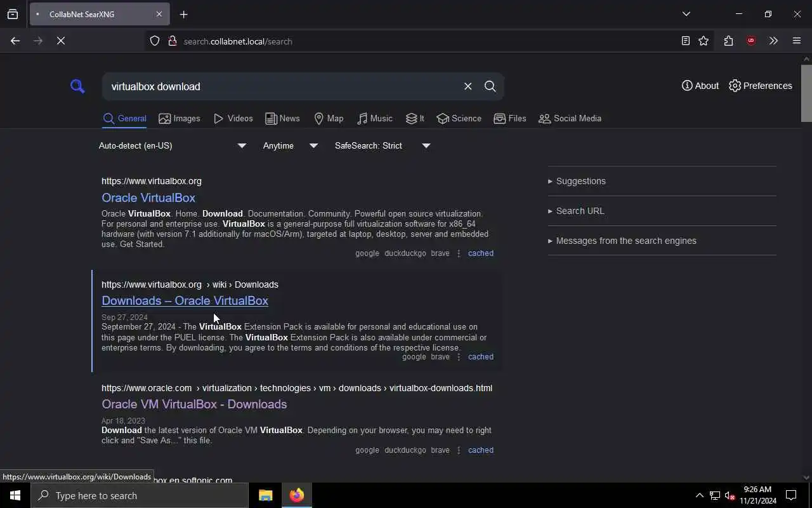The image size is (812, 508).
Task: Open cached link of Oracle VM VirtualBox - Downloads
Action: [x=480, y=450]
